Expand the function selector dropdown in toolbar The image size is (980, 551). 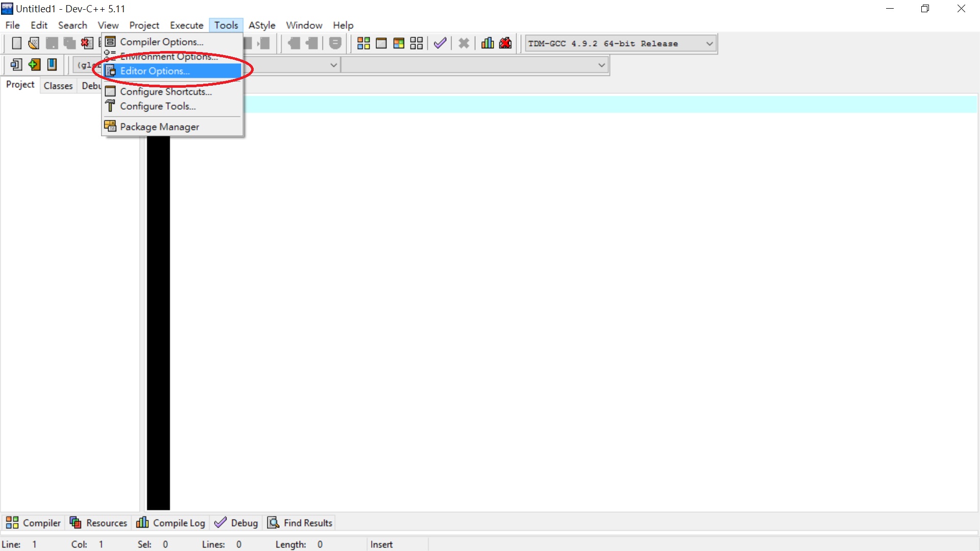pos(601,65)
